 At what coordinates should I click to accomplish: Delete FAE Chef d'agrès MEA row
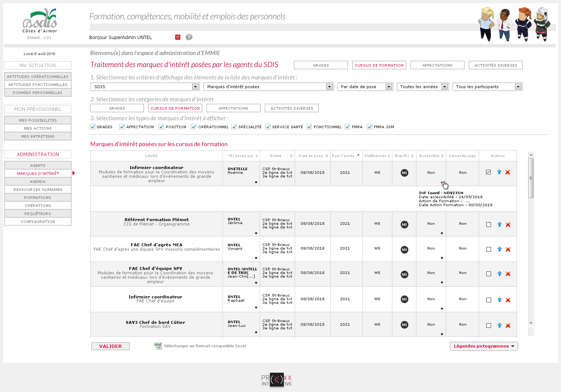[508, 249]
